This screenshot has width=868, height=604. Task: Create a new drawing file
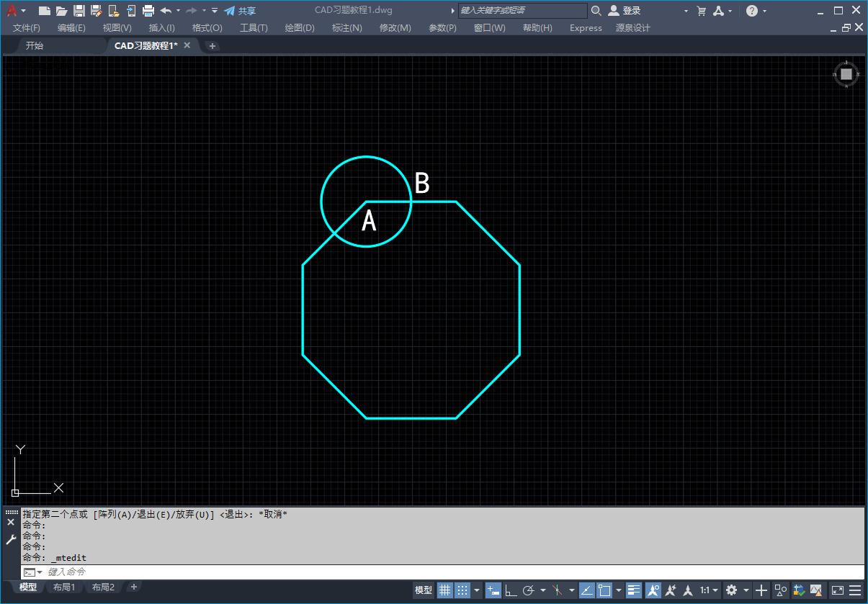[x=45, y=11]
